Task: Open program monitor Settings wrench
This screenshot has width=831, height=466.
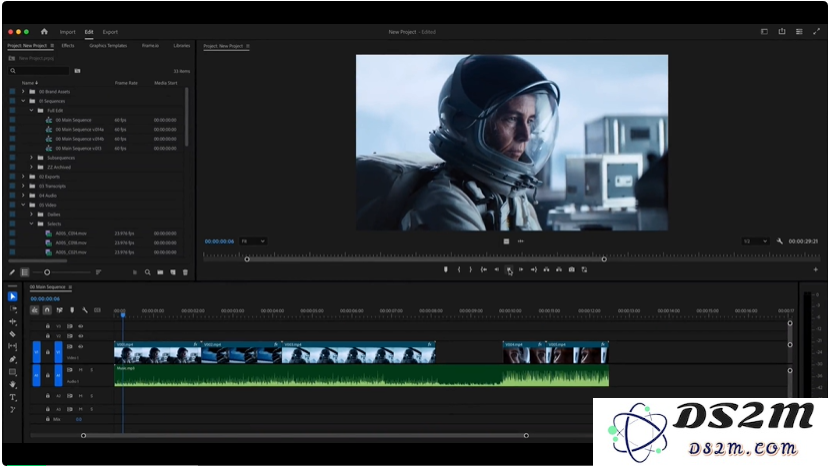Action: click(x=780, y=241)
